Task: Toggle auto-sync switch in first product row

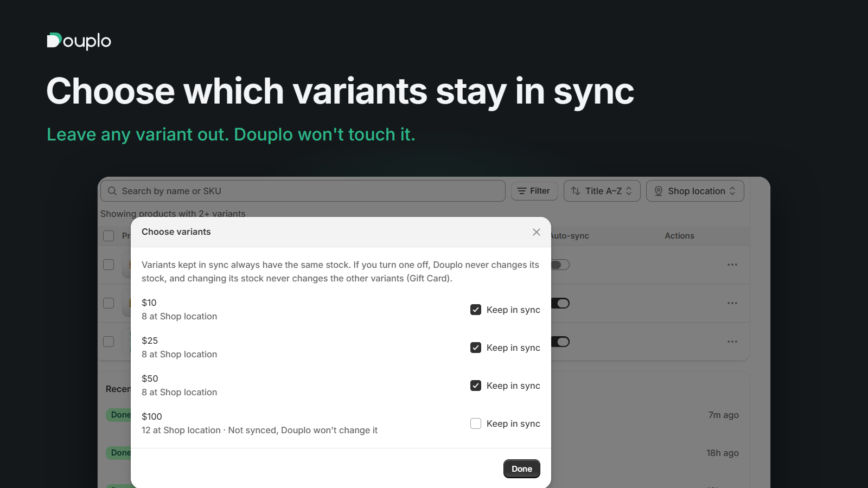Action: [x=560, y=265]
